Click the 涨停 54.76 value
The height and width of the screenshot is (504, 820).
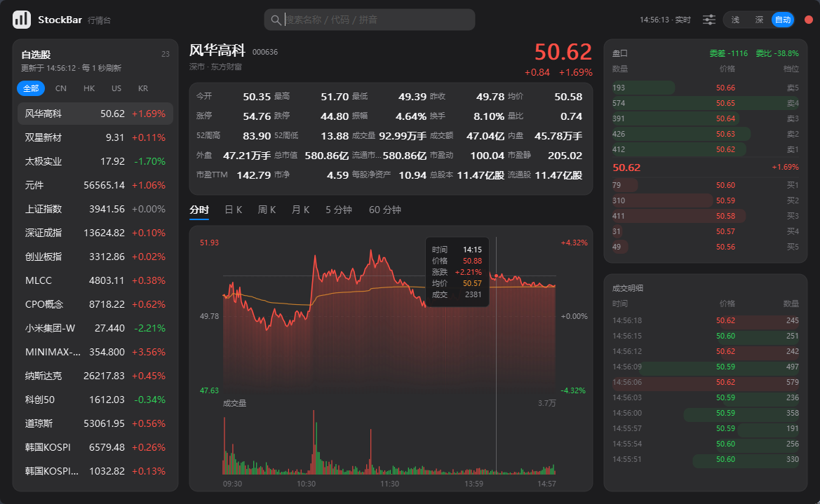coord(257,116)
